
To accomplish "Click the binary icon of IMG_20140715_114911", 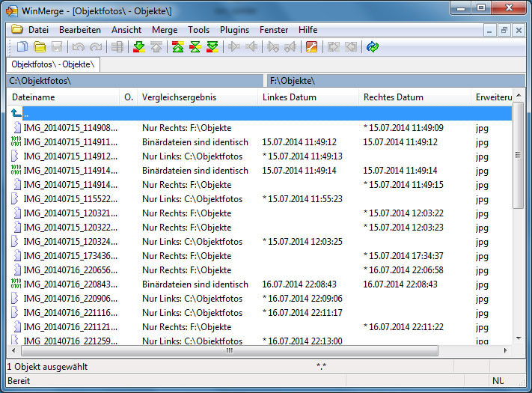I will pyautogui.click(x=16, y=141).
